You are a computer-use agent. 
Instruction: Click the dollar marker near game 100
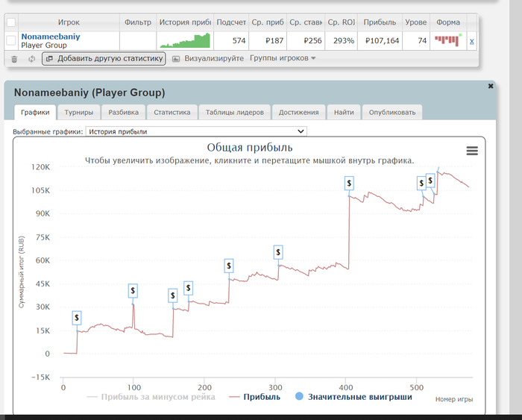pos(133,290)
